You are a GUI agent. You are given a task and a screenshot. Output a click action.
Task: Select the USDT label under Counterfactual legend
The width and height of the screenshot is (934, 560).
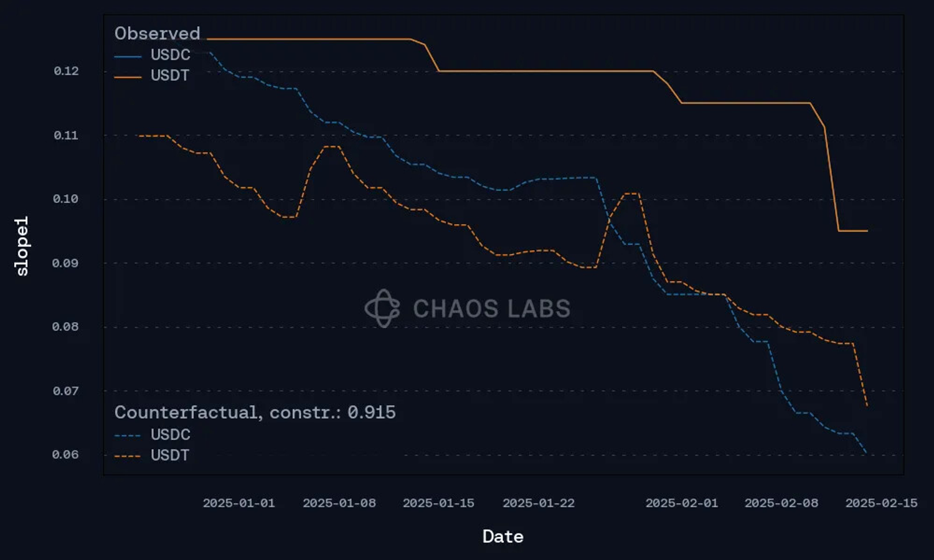tap(169, 455)
